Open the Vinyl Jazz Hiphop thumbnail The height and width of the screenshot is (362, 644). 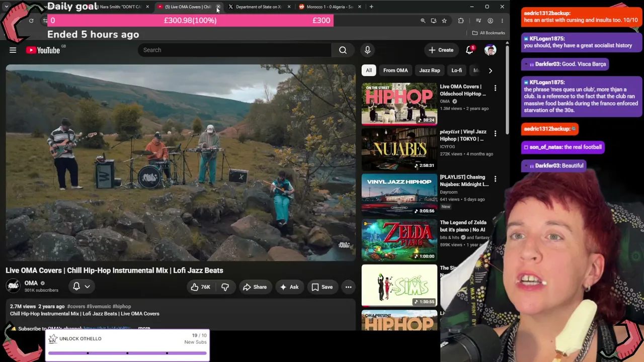(399, 194)
